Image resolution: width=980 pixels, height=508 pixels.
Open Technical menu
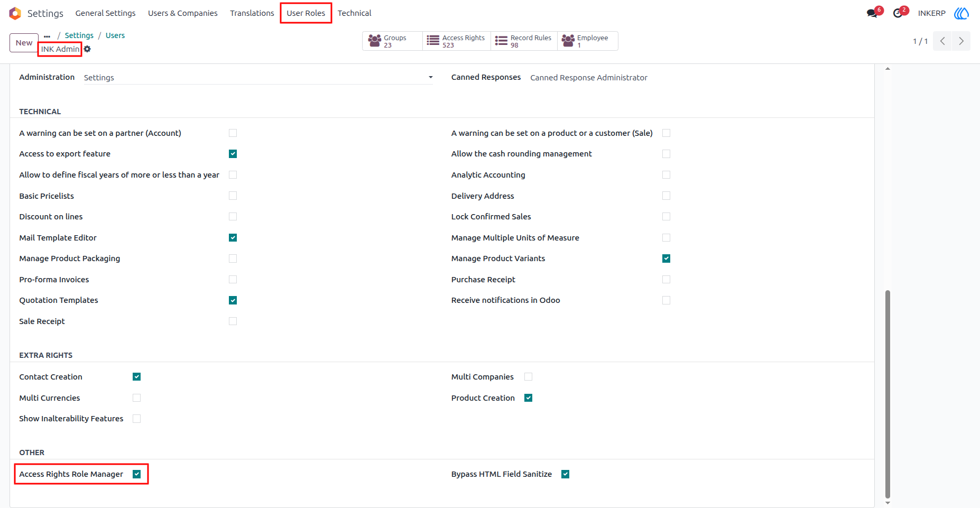coord(355,13)
